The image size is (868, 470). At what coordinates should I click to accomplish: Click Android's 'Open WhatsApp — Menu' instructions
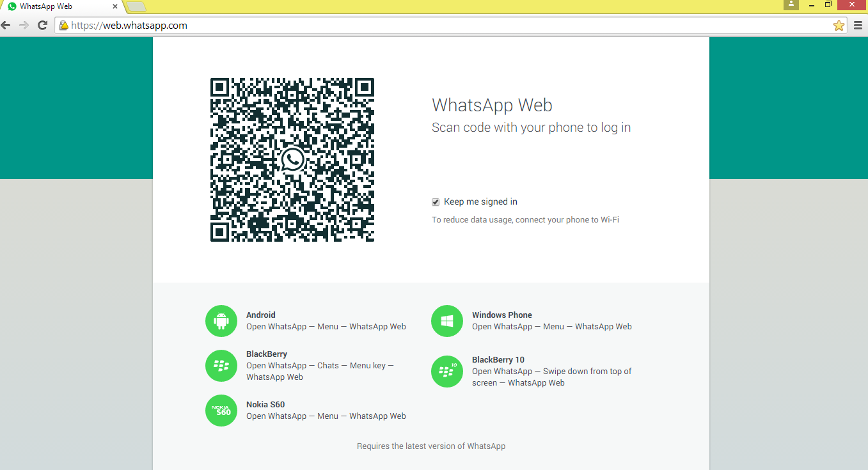326,327
